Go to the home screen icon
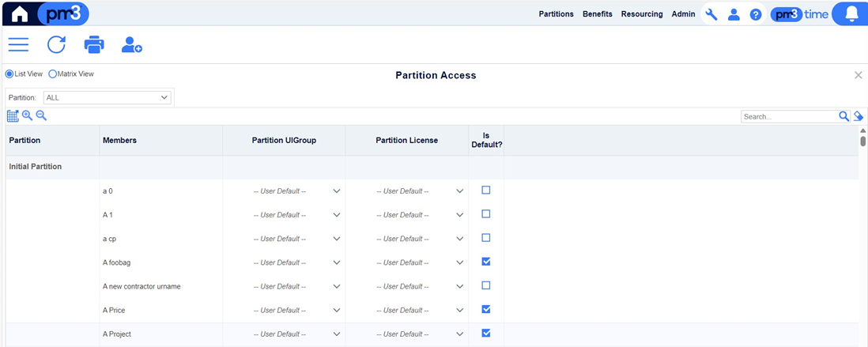The width and height of the screenshot is (868, 347). (x=20, y=14)
